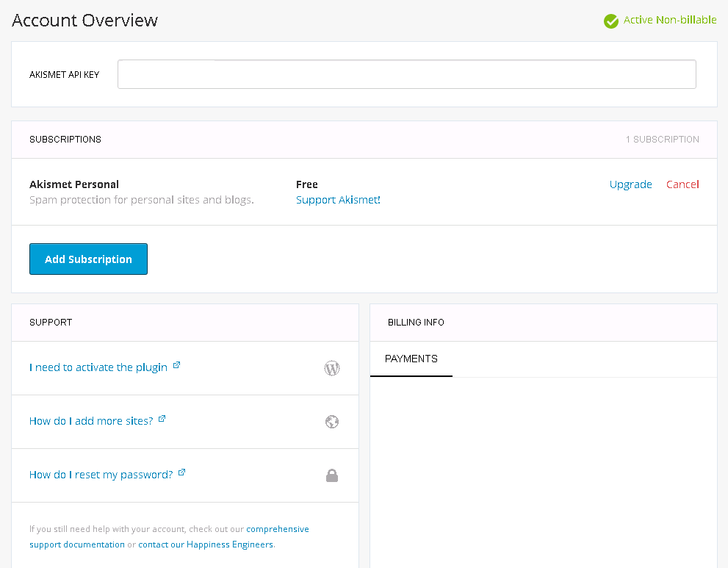728x568 pixels.
Task: Click the green checkmark status icon
Action: point(611,21)
